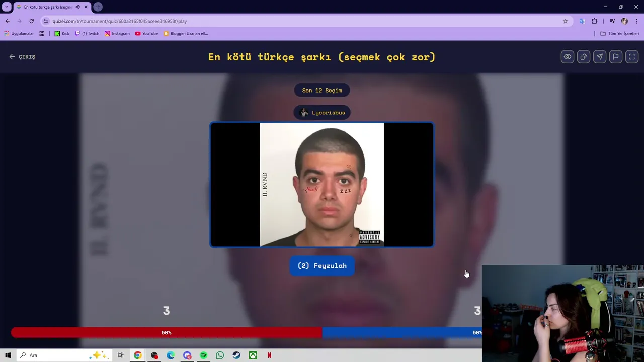Image resolution: width=644 pixels, height=362 pixels.
Task: Click the dice shuffle icon in quiz header
Action: tap(584, 57)
